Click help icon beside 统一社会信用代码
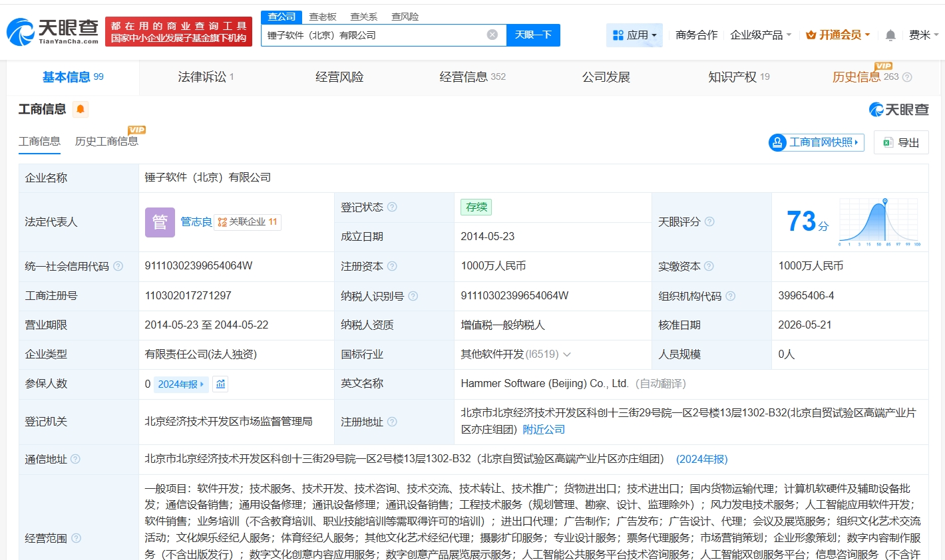945x560 pixels. click(x=118, y=266)
